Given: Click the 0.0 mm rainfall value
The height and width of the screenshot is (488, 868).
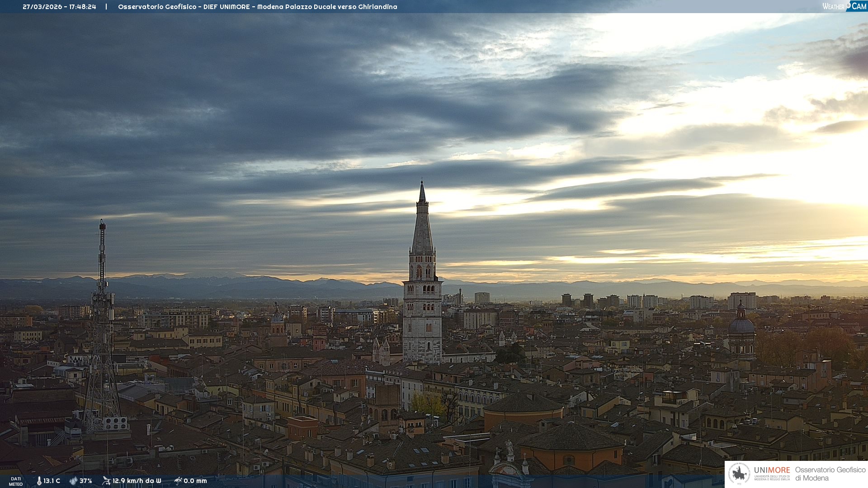Looking at the screenshot, I should (x=195, y=481).
